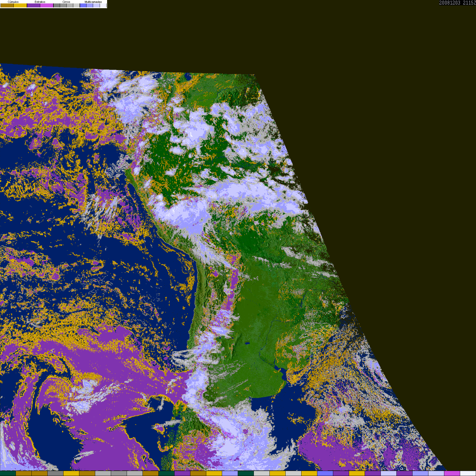
Task: Pick the lightest gray Cirros swatch
Action: (76, 5)
